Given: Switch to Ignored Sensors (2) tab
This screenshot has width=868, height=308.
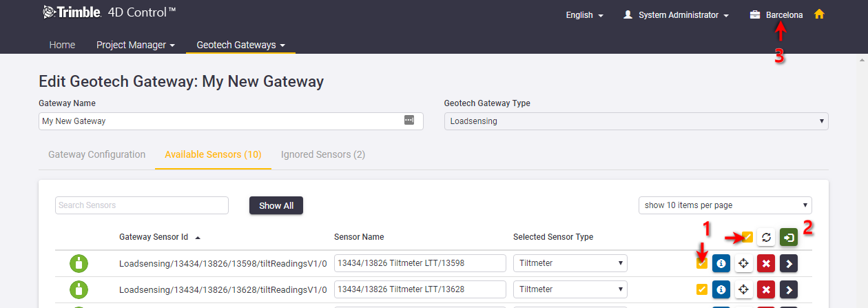Looking at the screenshot, I should 322,154.
